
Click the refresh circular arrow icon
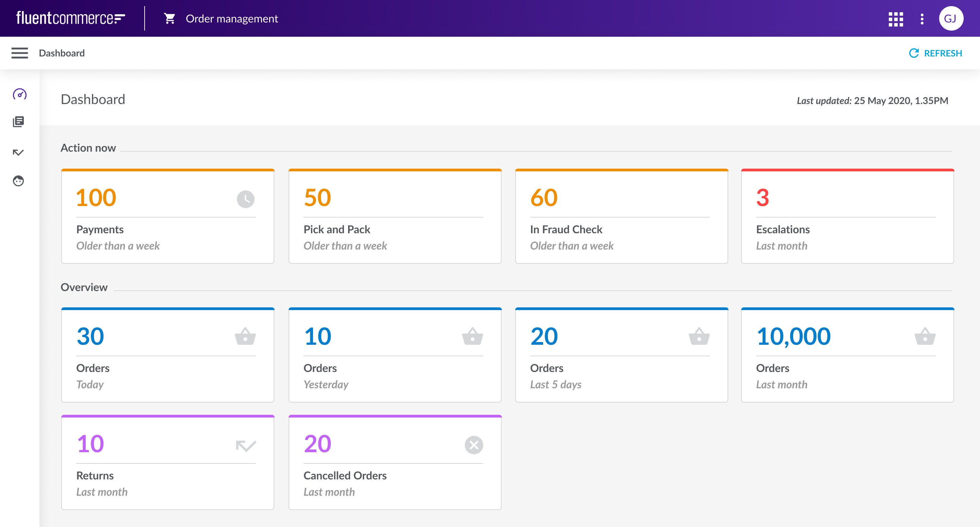(915, 53)
